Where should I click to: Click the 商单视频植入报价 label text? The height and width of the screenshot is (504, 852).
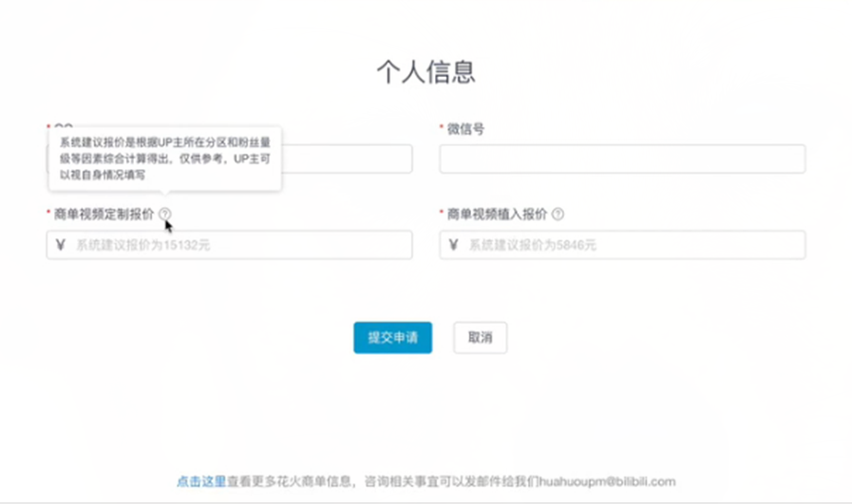pyautogui.click(x=497, y=215)
